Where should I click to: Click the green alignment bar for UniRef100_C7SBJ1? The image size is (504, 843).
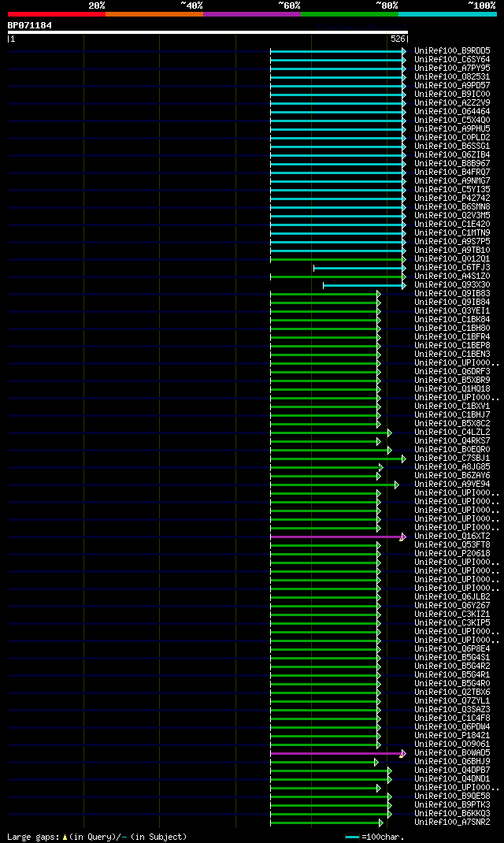pos(338,459)
